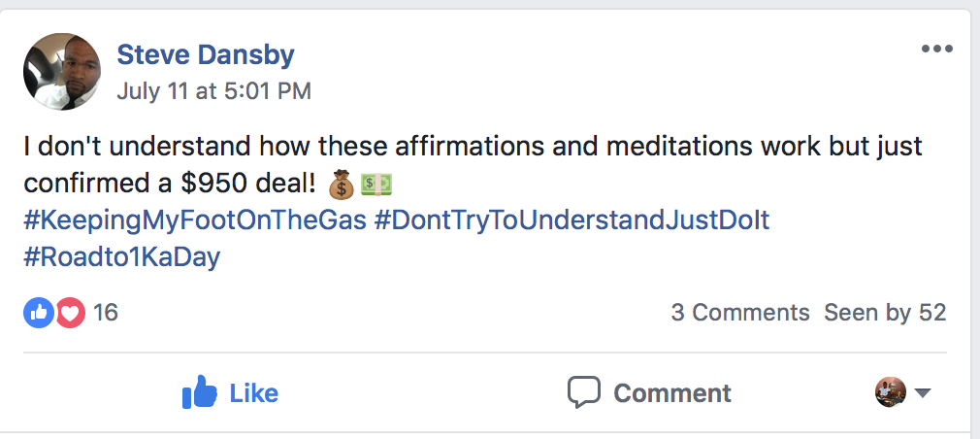This screenshot has width=980, height=439.
Task: Open Steve Dansby's profile name link
Action: pyautogui.click(x=205, y=54)
